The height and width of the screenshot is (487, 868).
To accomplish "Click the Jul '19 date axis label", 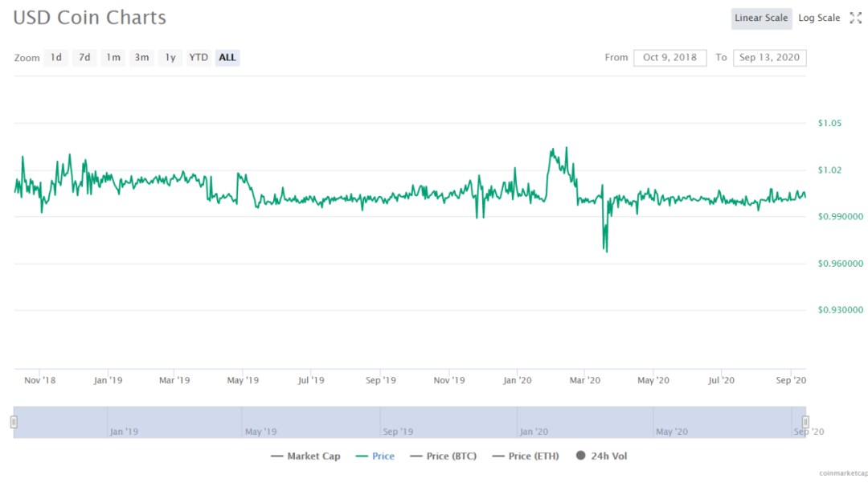I will pos(311,381).
